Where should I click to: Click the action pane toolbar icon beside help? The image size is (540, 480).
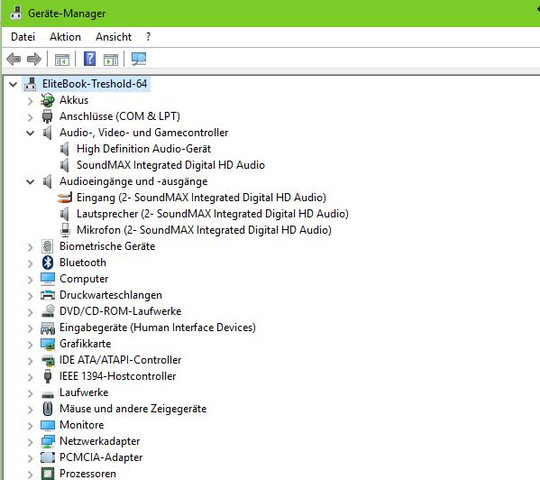click(x=111, y=60)
